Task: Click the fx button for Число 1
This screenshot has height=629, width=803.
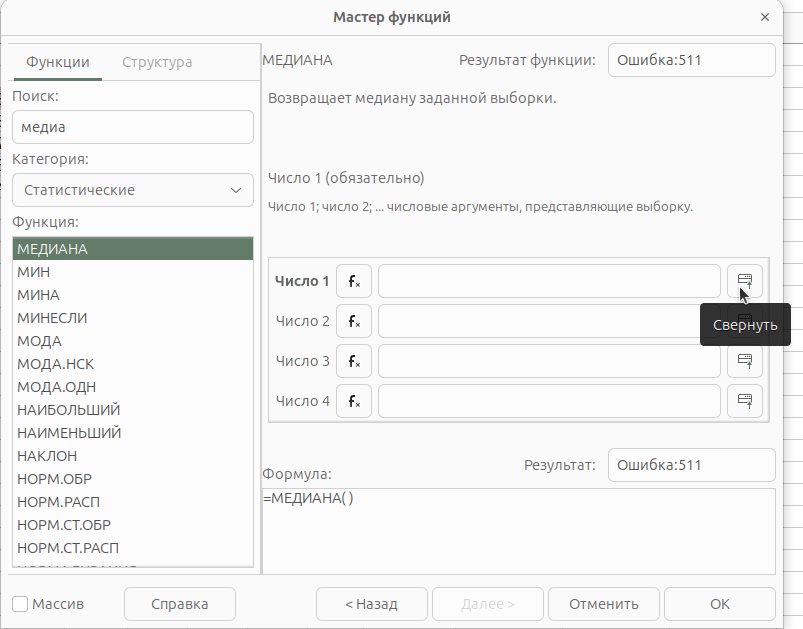Action: pos(354,281)
